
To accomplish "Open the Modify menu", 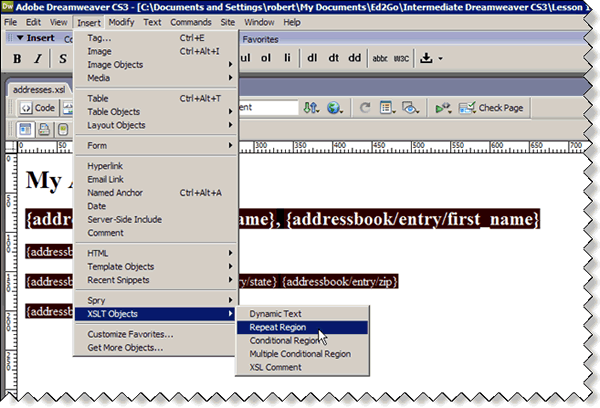I will [x=121, y=22].
